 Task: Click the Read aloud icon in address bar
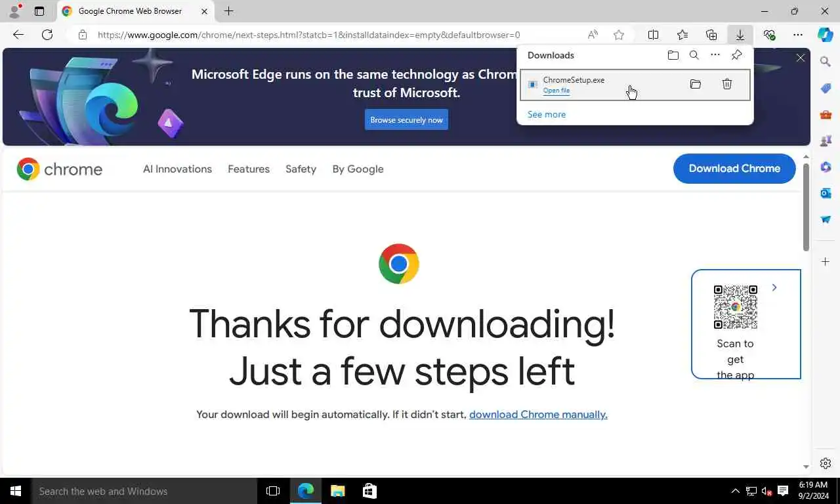pos(593,35)
